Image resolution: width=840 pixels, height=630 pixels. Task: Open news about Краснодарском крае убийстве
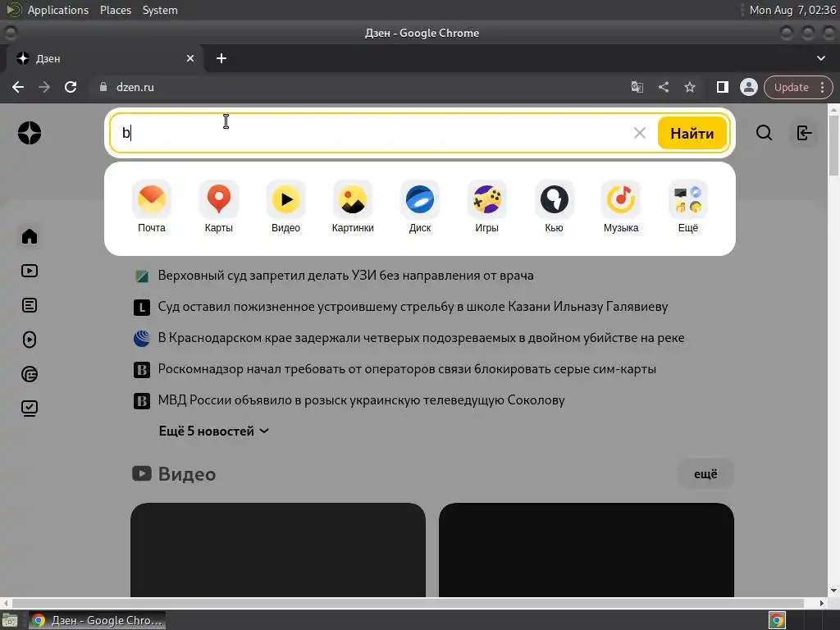[x=421, y=338]
